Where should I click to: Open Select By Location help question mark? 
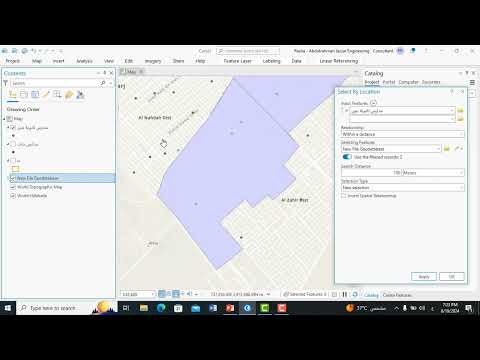(x=452, y=92)
